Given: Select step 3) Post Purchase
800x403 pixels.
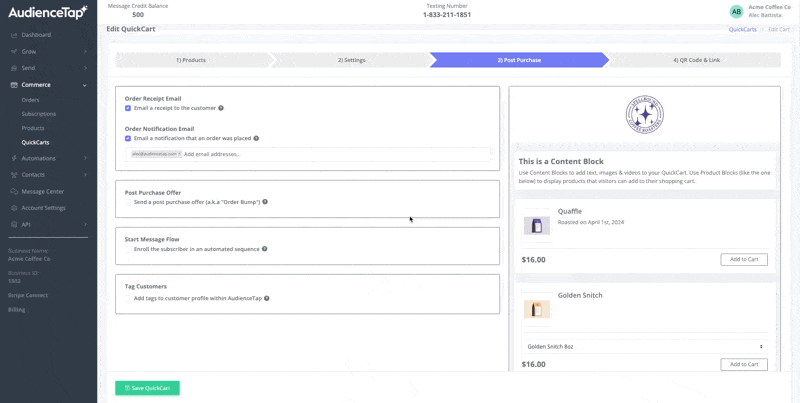Looking at the screenshot, I should point(519,60).
